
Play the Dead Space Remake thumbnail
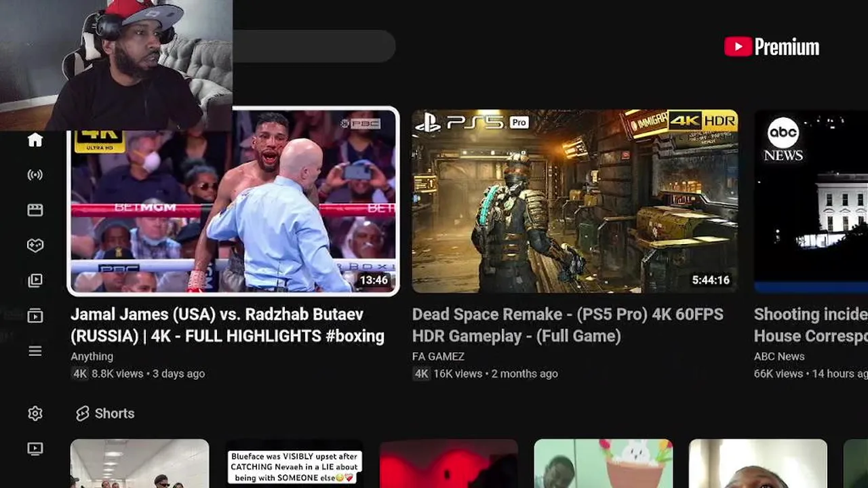pyautogui.click(x=575, y=201)
